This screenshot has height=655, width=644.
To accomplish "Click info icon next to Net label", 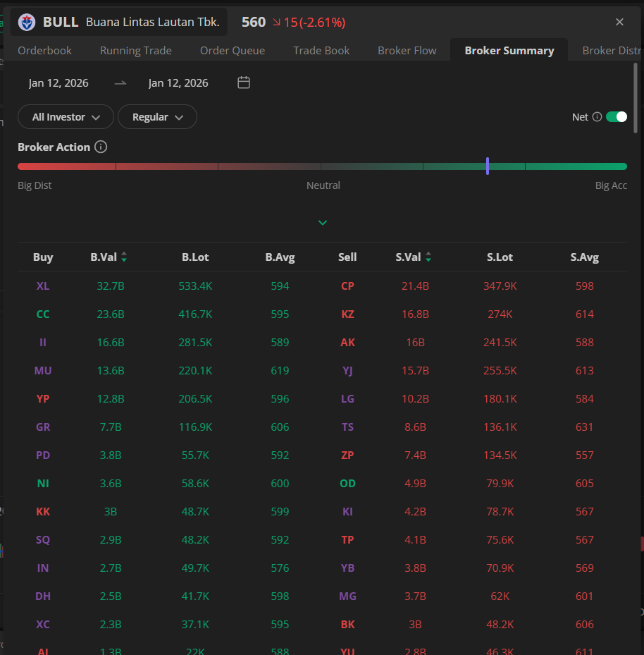I will click(597, 117).
